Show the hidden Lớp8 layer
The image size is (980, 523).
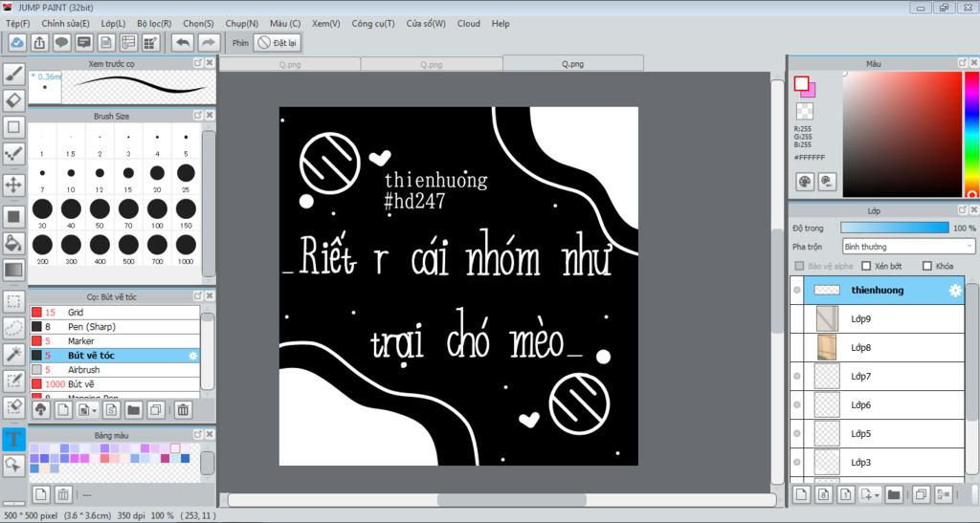(797, 348)
